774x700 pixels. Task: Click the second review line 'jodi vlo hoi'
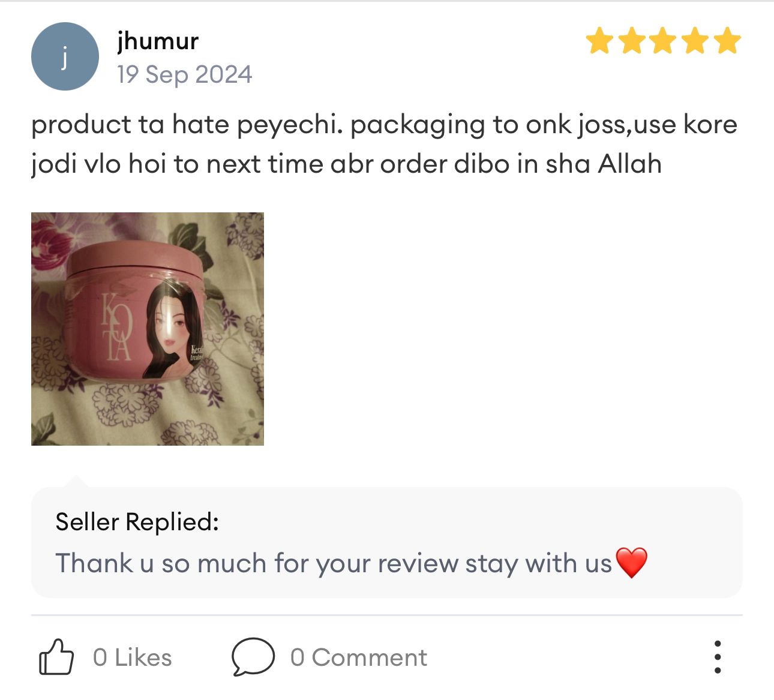346,164
